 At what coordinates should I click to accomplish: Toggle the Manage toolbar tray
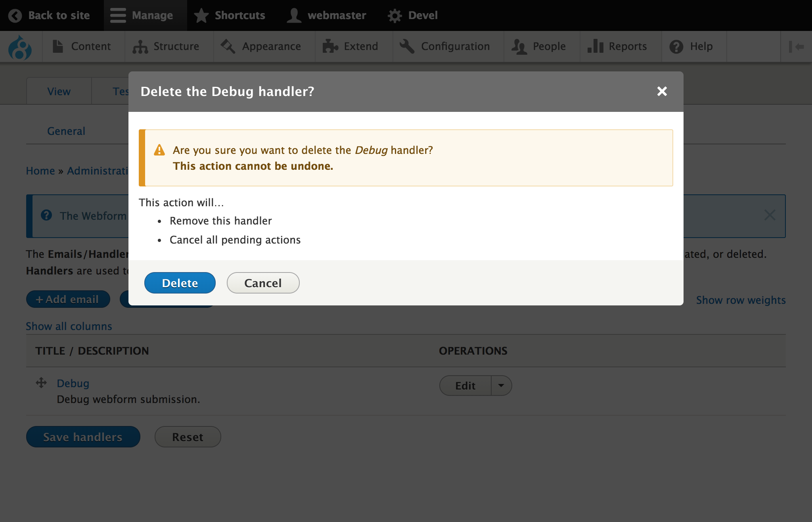[145, 15]
